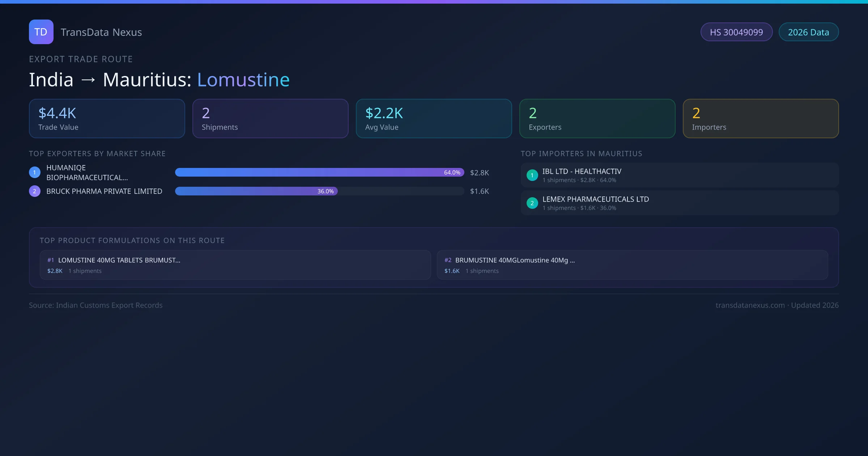Open the Importers count card
The height and width of the screenshot is (456, 868).
click(x=761, y=119)
